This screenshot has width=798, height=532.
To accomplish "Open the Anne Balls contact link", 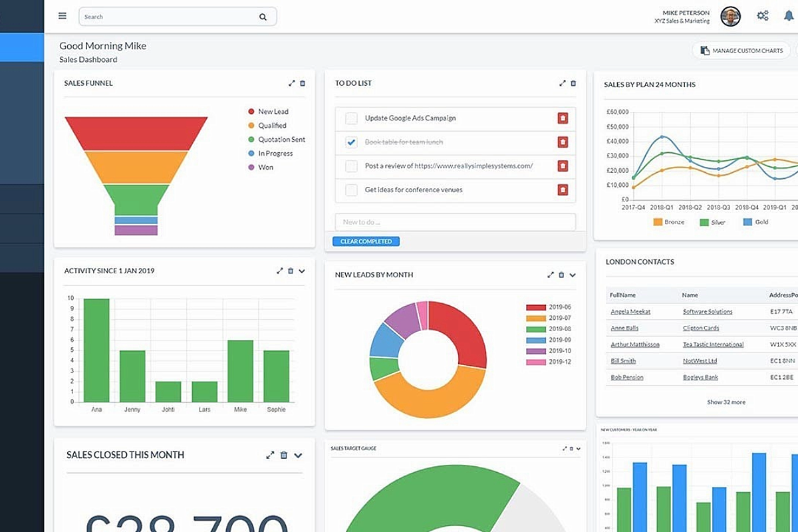I will [x=624, y=329].
